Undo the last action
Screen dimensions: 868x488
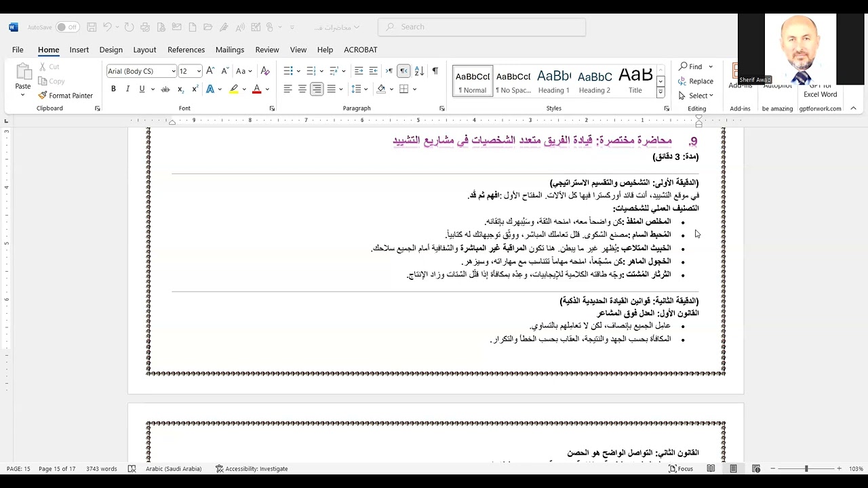coord(107,27)
